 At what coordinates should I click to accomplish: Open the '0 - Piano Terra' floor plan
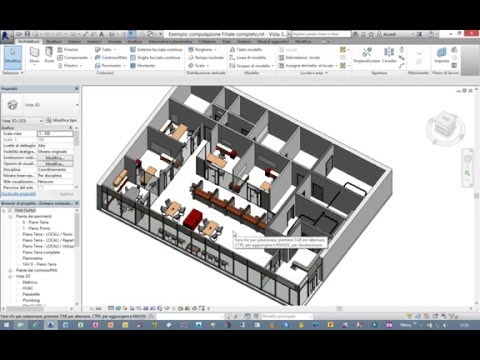click(36, 222)
